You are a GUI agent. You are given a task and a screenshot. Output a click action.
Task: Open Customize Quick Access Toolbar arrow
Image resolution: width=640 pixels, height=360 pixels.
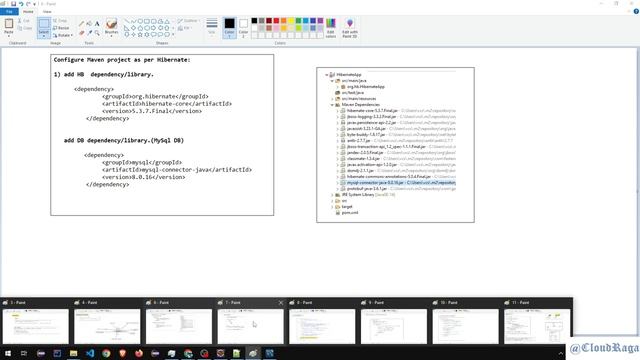[34, 4]
